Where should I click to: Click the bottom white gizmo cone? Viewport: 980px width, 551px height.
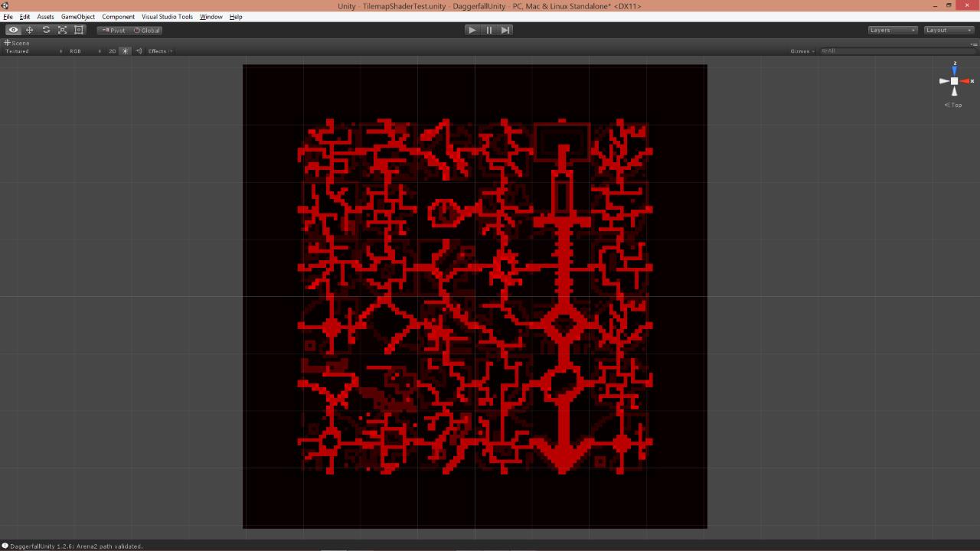954,91
